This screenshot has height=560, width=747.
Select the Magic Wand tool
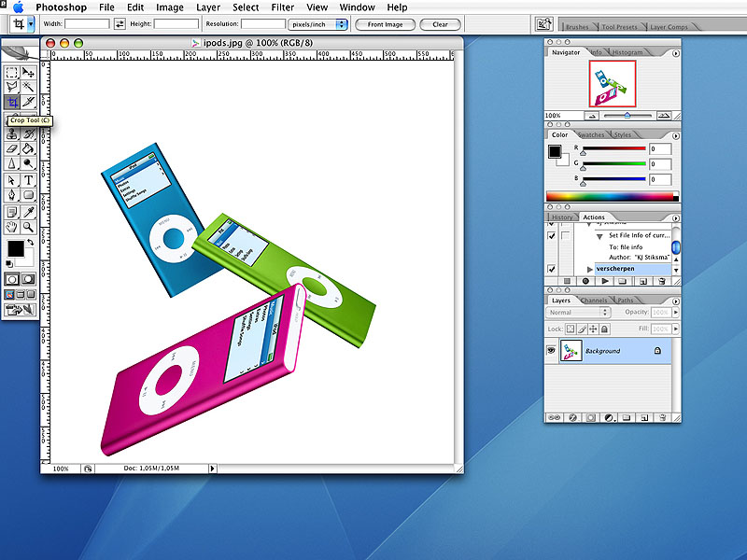point(29,87)
